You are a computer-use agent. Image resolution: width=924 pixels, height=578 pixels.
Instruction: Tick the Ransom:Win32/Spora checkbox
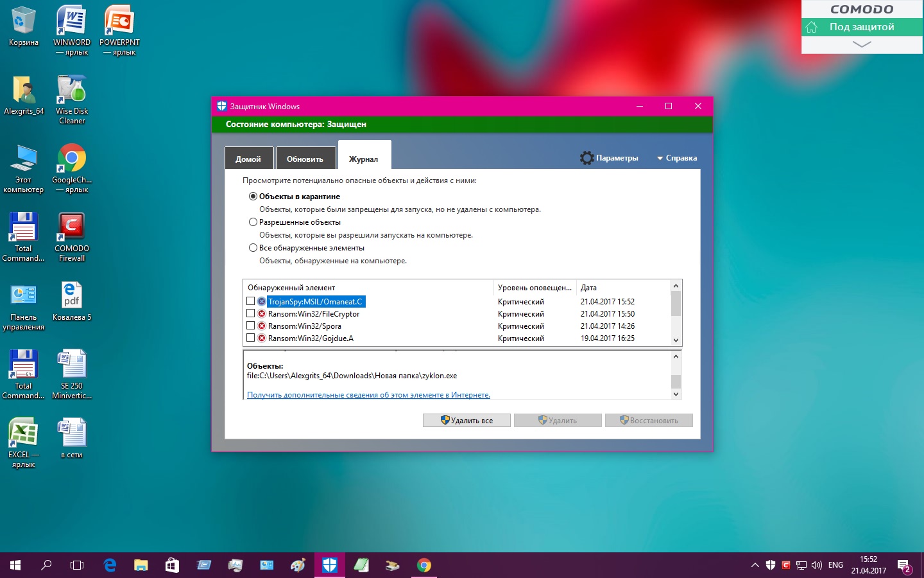pos(251,326)
